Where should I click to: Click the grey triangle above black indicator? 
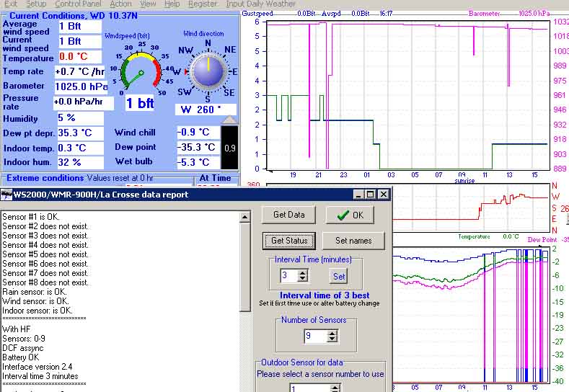[228, 120]
